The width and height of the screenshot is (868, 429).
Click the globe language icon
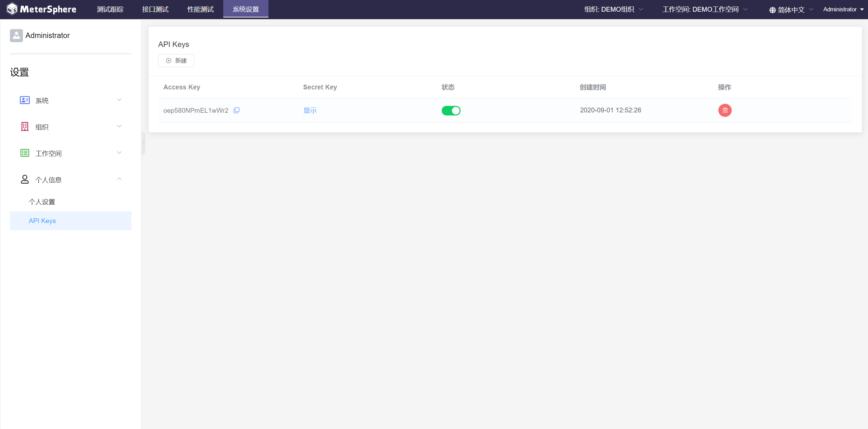[772, 10]
